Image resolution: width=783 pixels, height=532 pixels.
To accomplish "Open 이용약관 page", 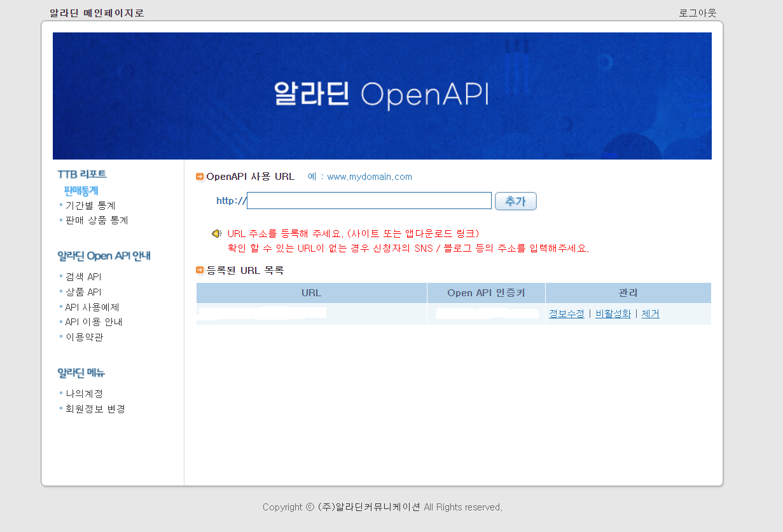I will [84, 337].
